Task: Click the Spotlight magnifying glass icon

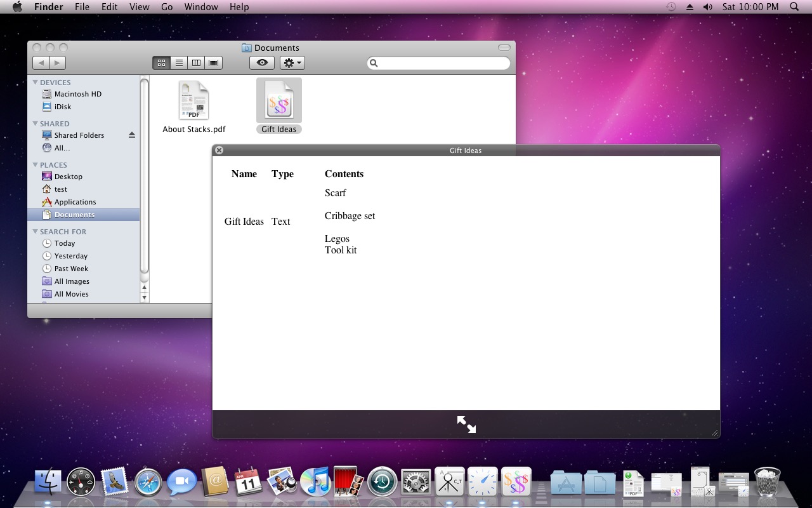Action: coord(794,7)
